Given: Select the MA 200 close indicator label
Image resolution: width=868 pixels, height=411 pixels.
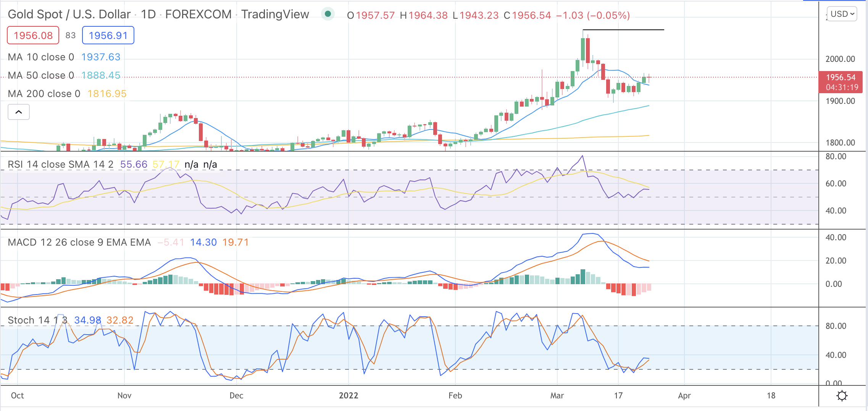Looking at the screenshot, I should 44,94.
